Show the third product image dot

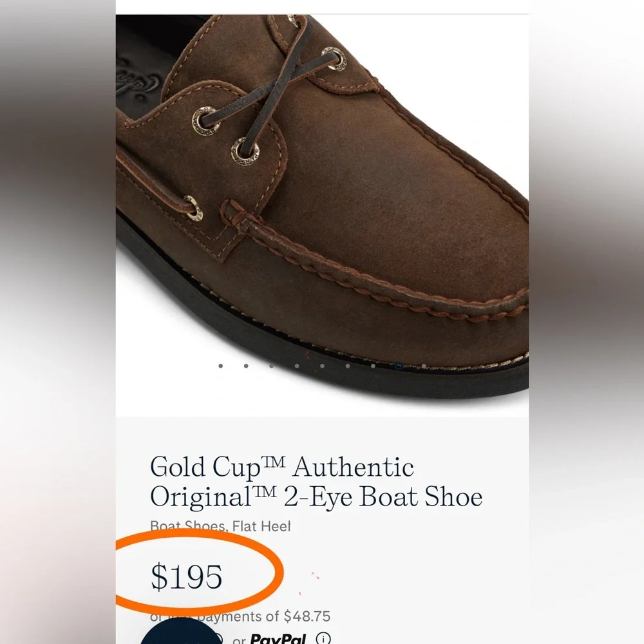point(271,366)
